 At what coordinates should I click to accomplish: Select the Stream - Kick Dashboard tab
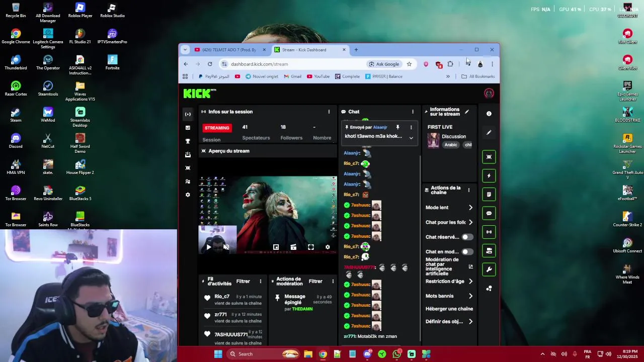309,50
